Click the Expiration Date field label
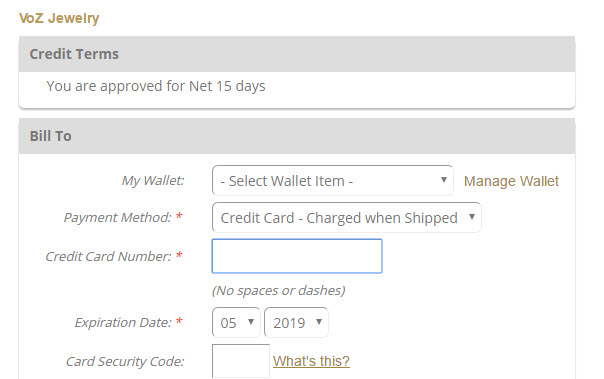 pyautogui.click(x=123, y=322)
